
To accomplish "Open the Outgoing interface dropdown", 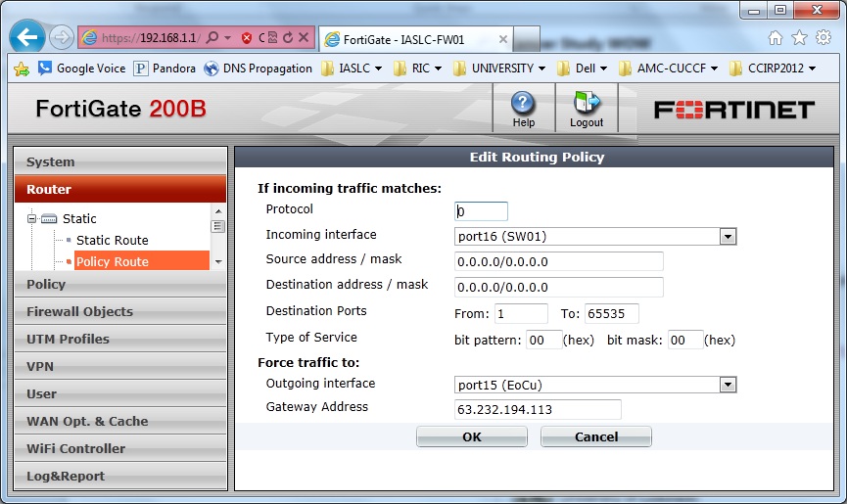I will pos(728,385).
